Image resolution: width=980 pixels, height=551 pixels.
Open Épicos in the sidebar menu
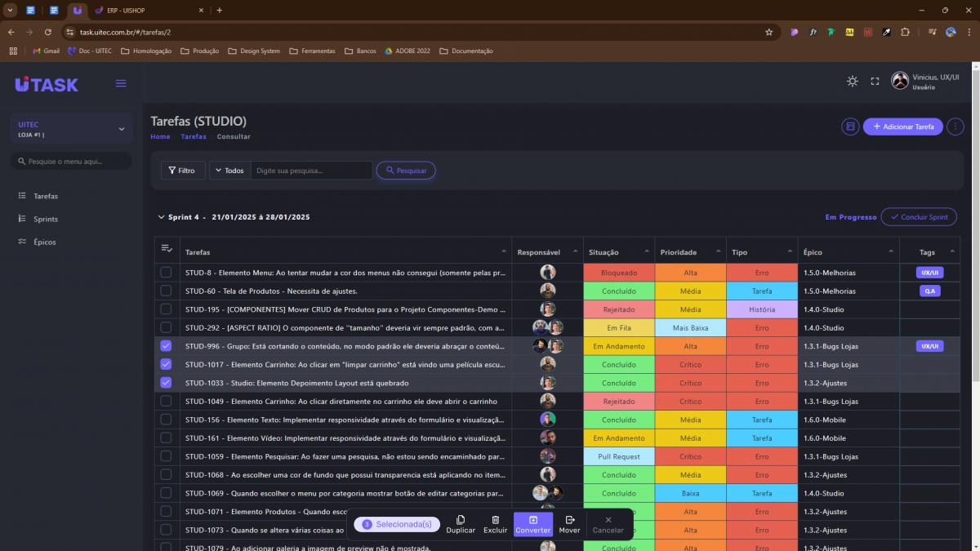click(x=44, y=242)
